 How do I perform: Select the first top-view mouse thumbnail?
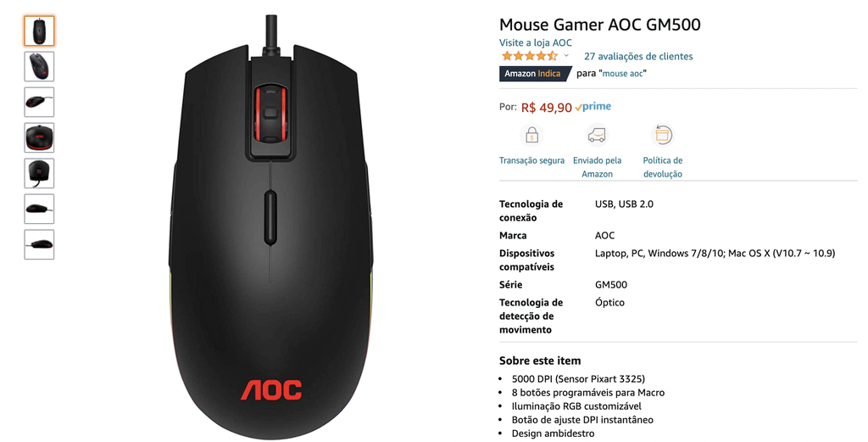(39, 31)
